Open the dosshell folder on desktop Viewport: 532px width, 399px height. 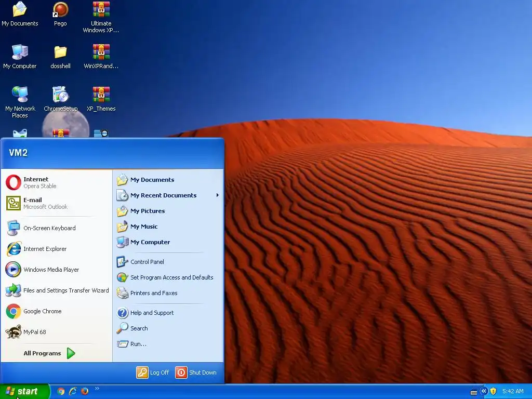tap(60, 57)
